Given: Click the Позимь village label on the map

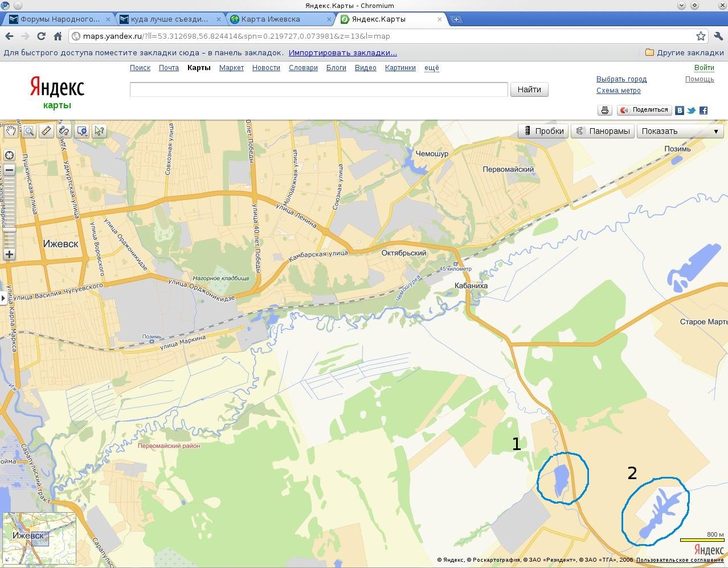Looking at the screenshot, I should [x=677, y=149].
